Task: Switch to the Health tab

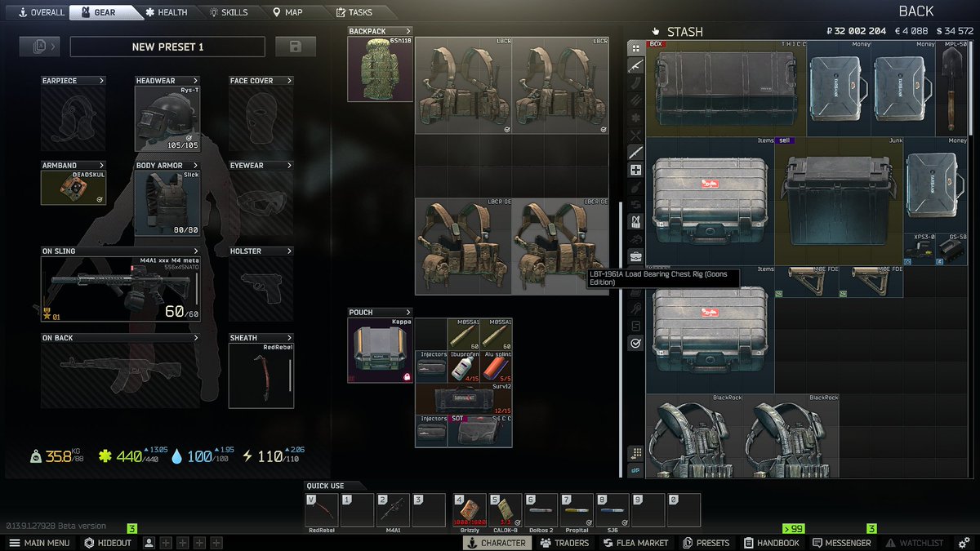Action: (166, 12)
